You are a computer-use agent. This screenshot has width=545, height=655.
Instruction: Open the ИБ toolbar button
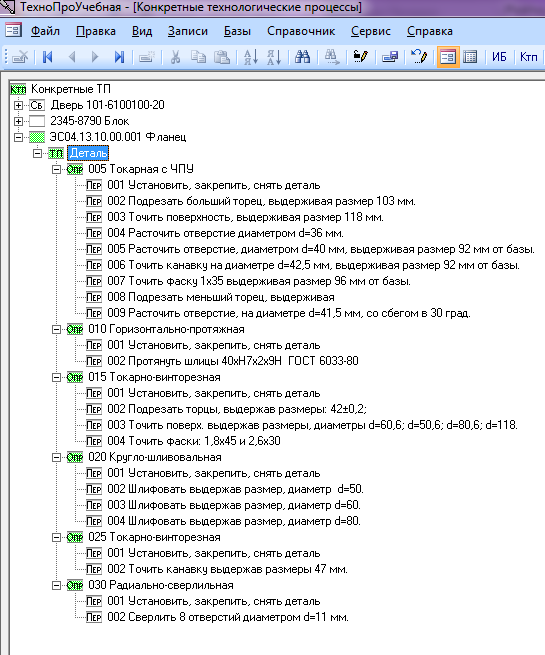(x=499, y=56)
